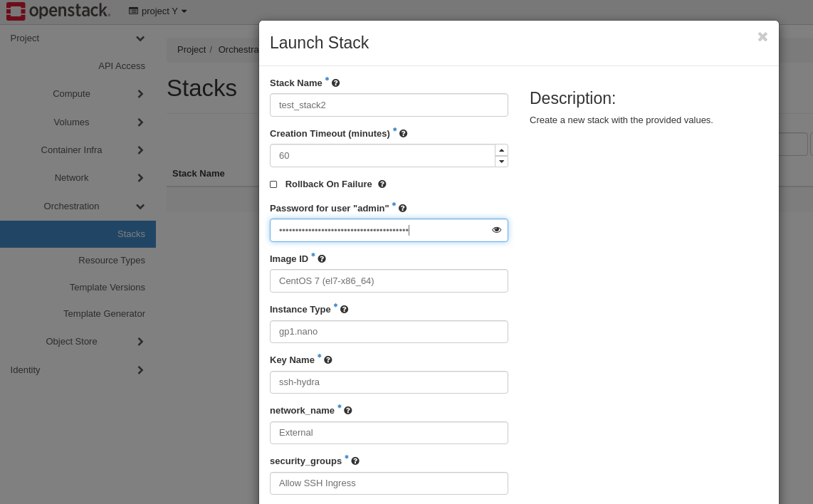The width and height of the screenshot is (813, 504).
Task: Click help icon next to Image ID
Action: tap(322, 259)
